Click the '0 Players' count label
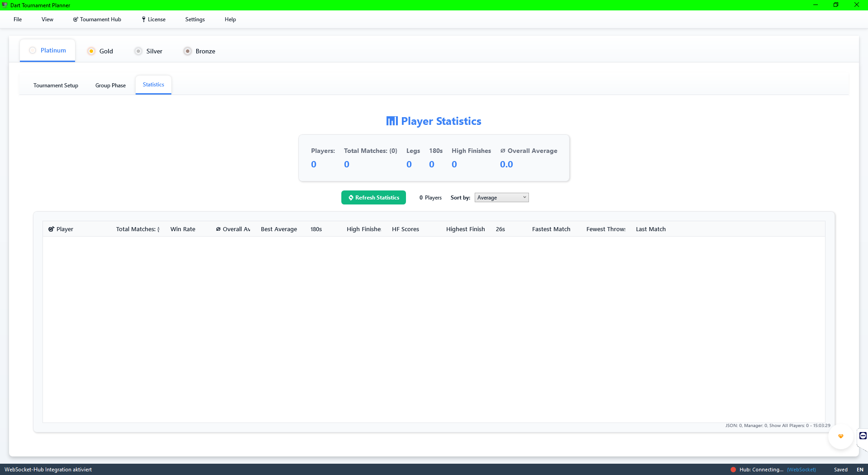This screenshot has width=868, height=475. point(430,198)
